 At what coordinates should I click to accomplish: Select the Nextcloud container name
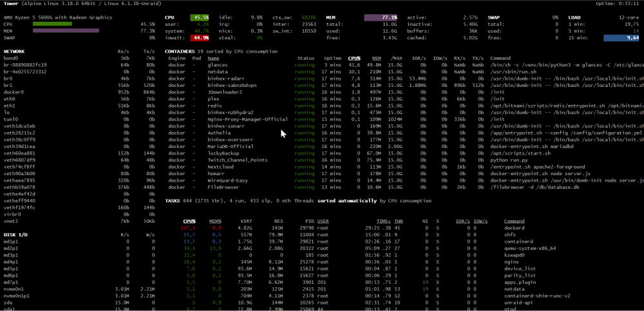[x=220, y=167]
